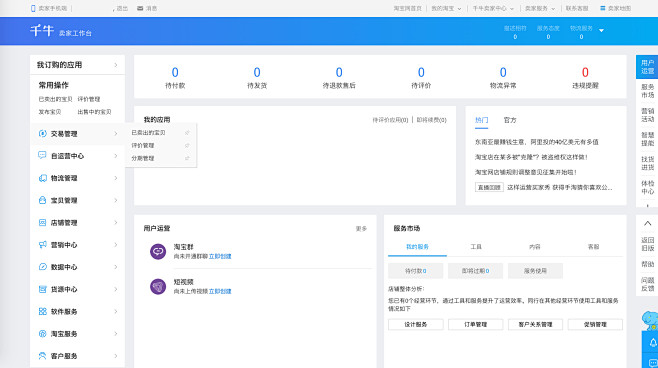The width and height of the screenshot is (658, 368).
Task: Open the 卖家服务 dropdown in the top bar
Action: [540, 8]
